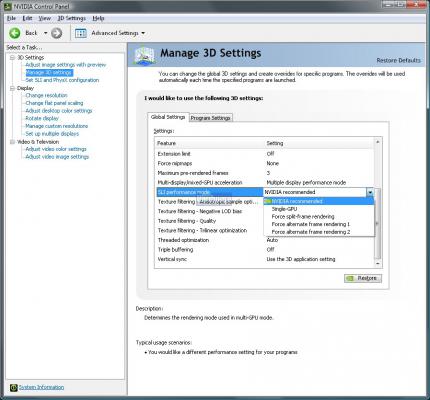The width and height of the screenshot is (430, 400).
Task: Click the green Back arrow icon
Action: click(15, 33)
